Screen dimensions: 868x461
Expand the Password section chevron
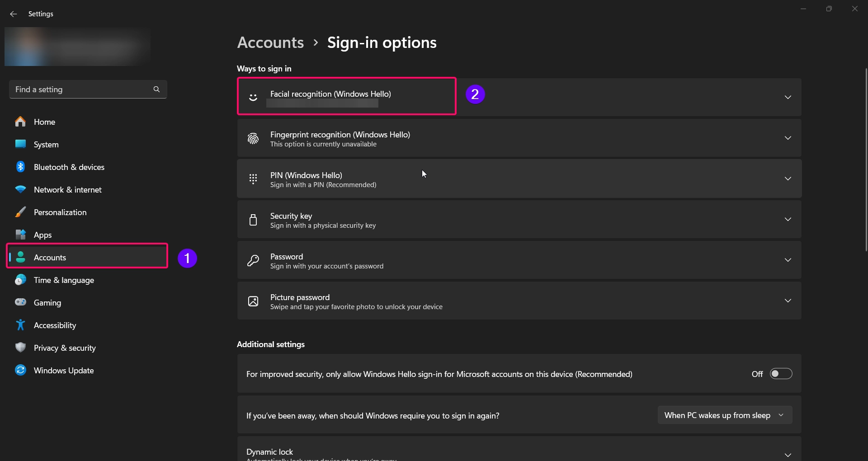coord(788,260)
